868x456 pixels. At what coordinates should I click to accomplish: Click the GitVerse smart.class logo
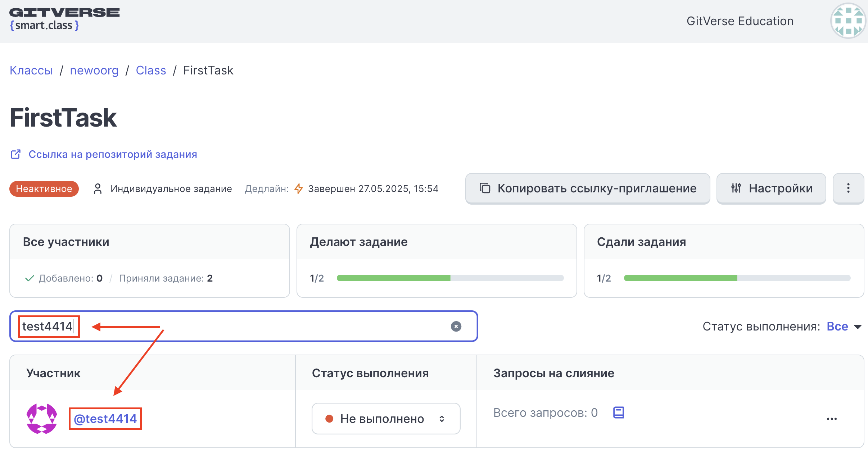[64, 20]
